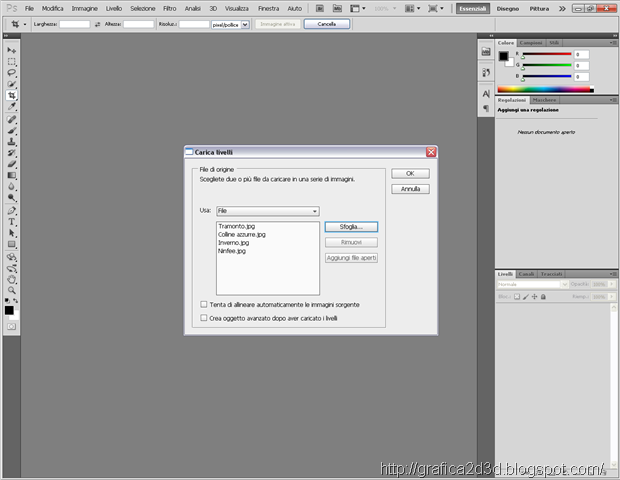Select Inverno.jpg in the file list
This screenshot has width=620, height=480.
coord(233,243)
